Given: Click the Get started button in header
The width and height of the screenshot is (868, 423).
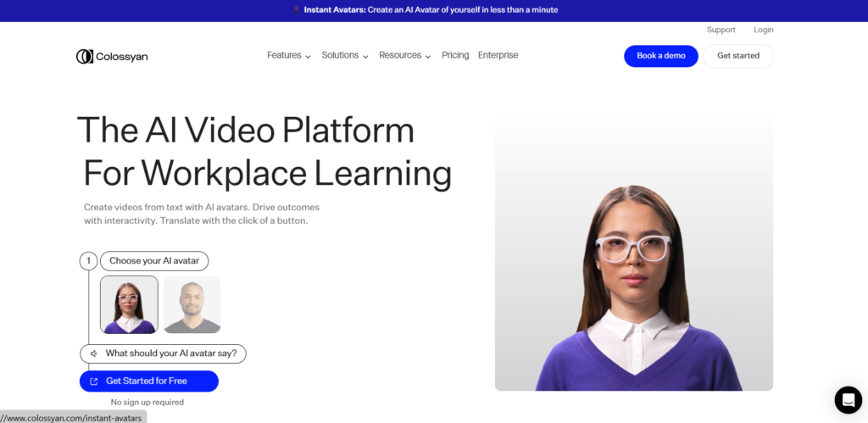Looking at the screenshot, I should 738,56.
